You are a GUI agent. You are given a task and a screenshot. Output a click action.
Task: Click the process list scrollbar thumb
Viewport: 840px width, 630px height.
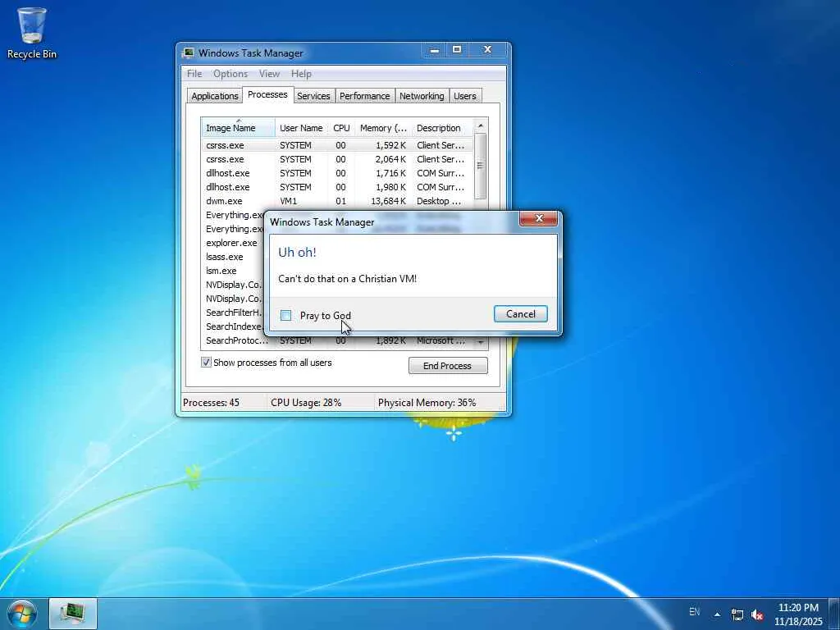pyautogui.click(x=481, y=166)
